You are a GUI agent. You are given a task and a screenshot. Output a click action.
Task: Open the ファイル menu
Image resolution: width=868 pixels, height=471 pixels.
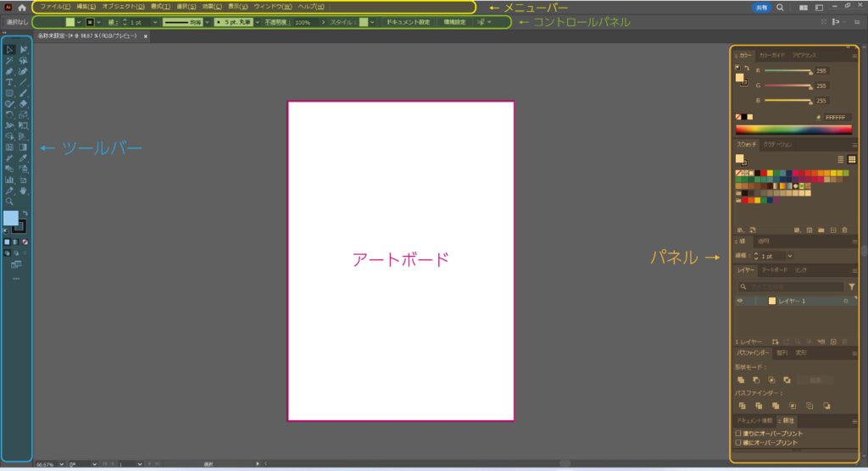tap(55, 7)
